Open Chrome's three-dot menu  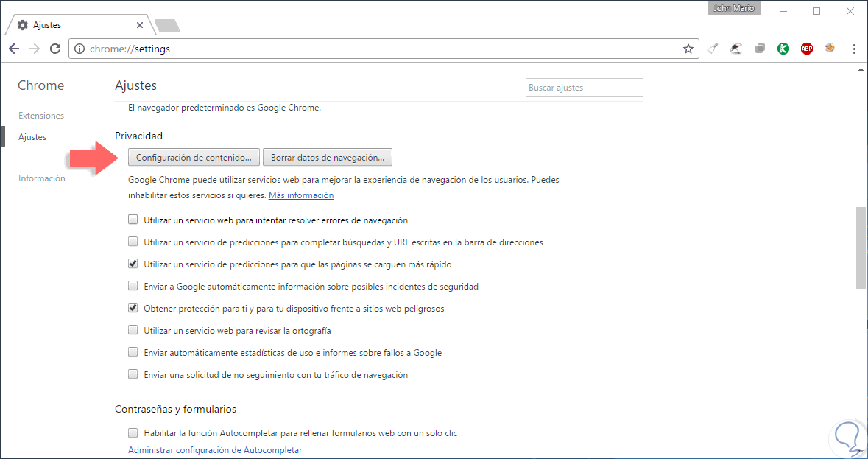pyautogui.click(x=854, y=49)
